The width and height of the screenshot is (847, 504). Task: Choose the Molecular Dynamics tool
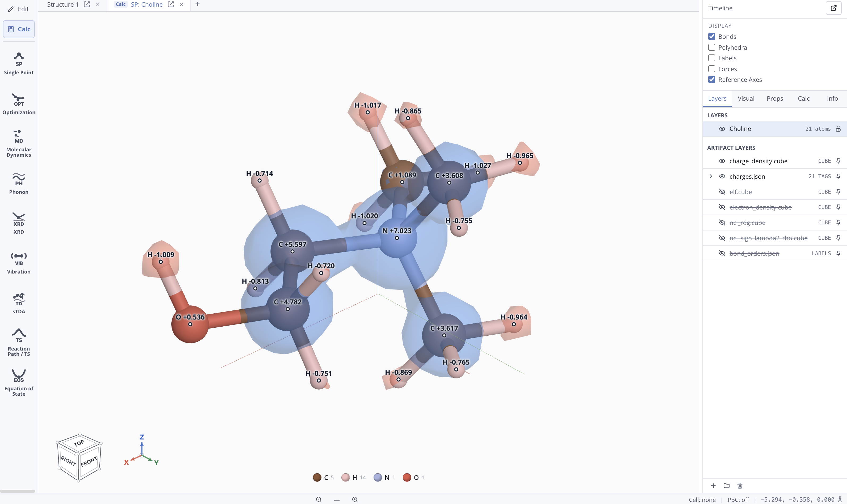pyautogui.click(x=19, y=143)
